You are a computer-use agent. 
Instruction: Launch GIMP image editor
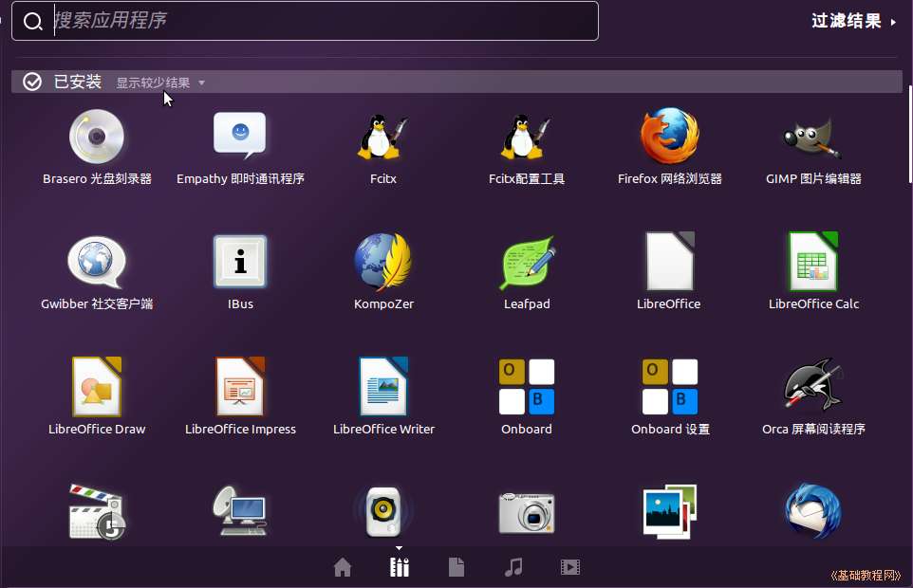pos(813,138)
